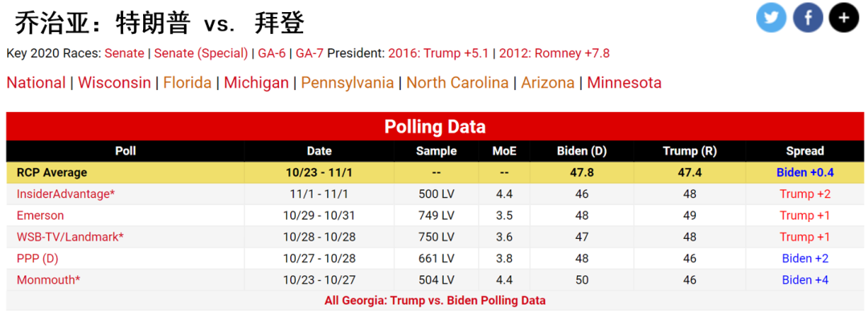
Task: View 2016: Trump +5.1 results
Action: pyautogui.click(x=439, y=54)
